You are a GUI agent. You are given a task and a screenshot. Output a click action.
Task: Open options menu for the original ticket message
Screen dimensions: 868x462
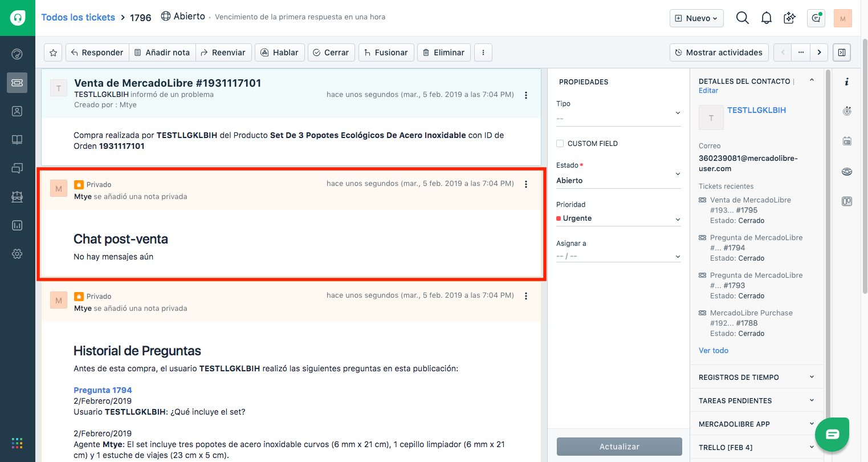(x=526, y=95)
